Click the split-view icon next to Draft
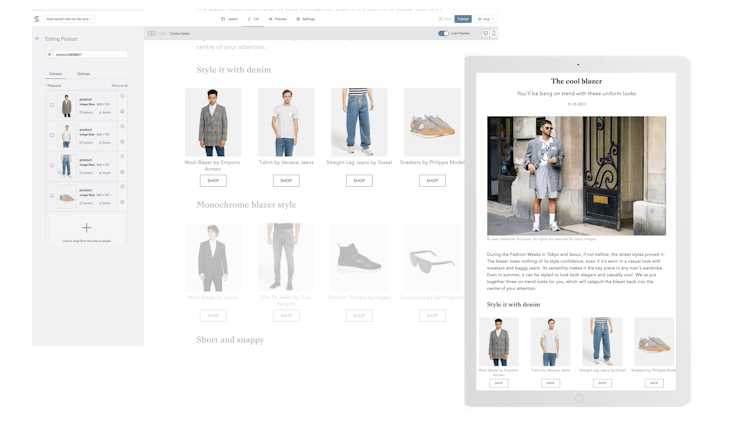Screen dimensions: 750x422 tap(152, 33)
